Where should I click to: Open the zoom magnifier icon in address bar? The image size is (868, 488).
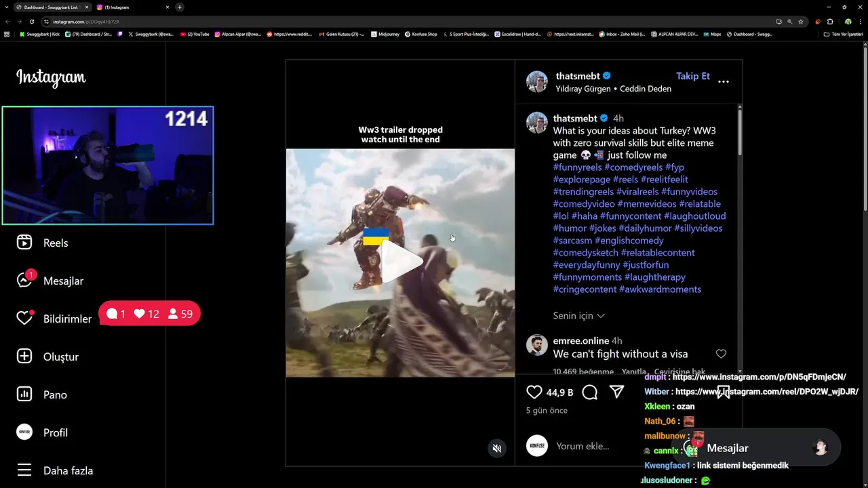790,22
